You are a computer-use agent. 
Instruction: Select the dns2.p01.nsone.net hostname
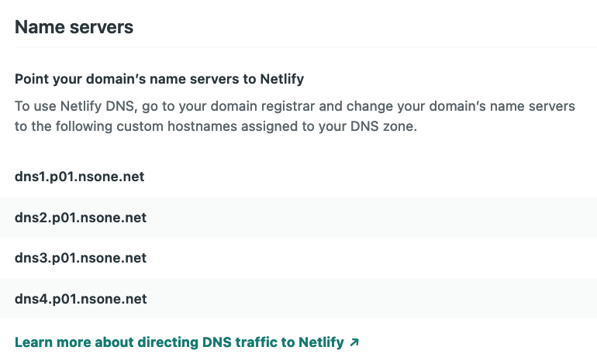click(x=81, y=218)
